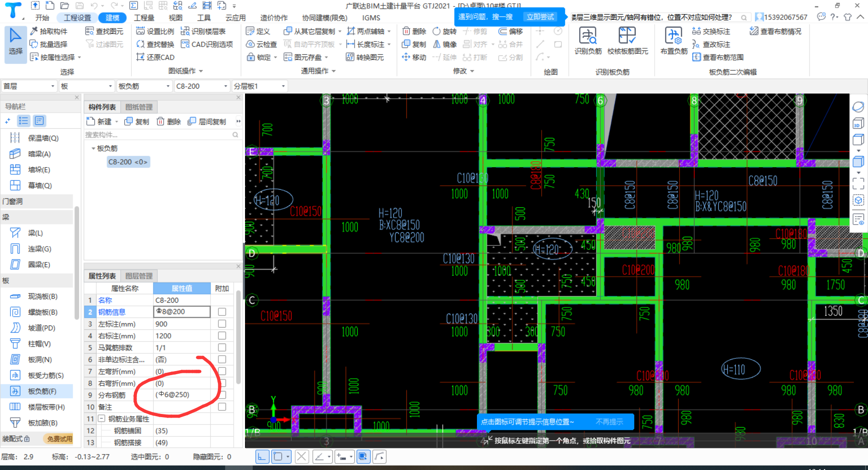Image resolution: width=868 pixels, height=470 pixels.
Task: Toggle 左弯折(mm) 附加 checkbox
Action: coord(222,371)
